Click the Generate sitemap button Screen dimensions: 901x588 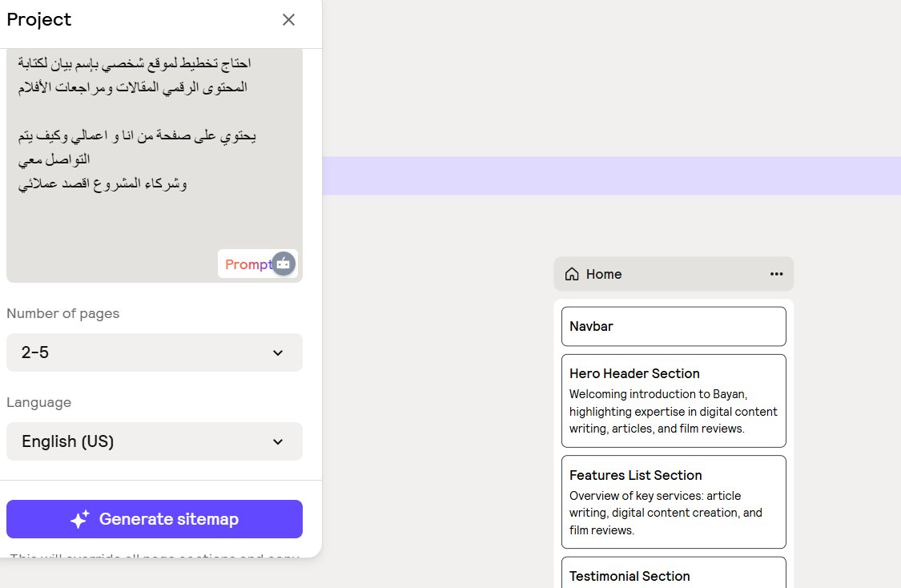point(154,519)
